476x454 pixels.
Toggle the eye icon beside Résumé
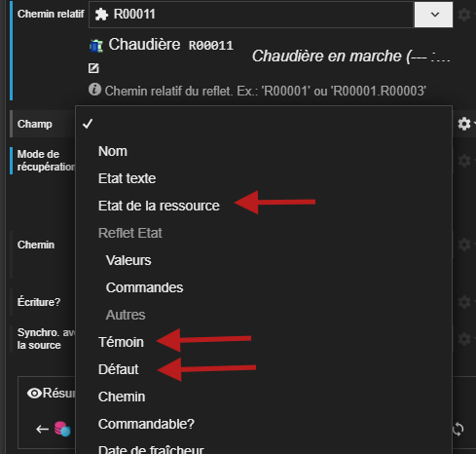click(34, 394)
